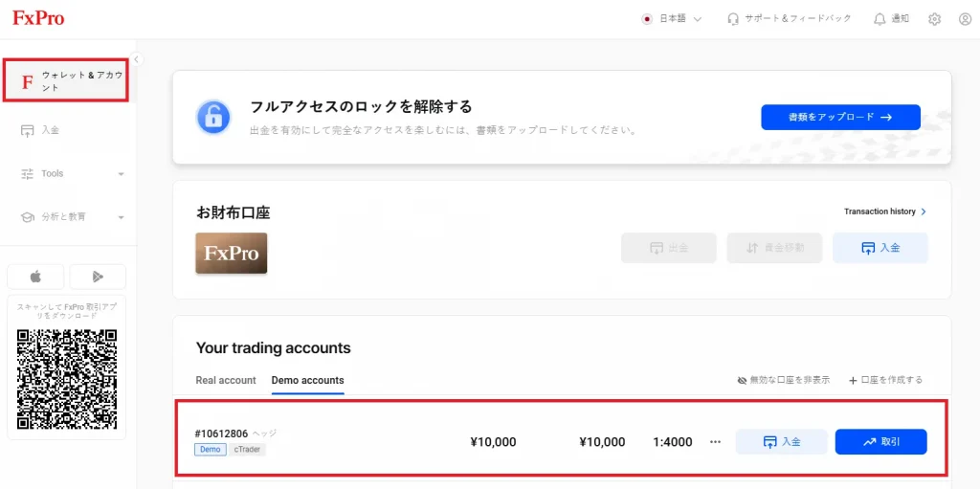Select the Demo accounts tab
The width and height of the screenshot is (980, 489).
307,380
